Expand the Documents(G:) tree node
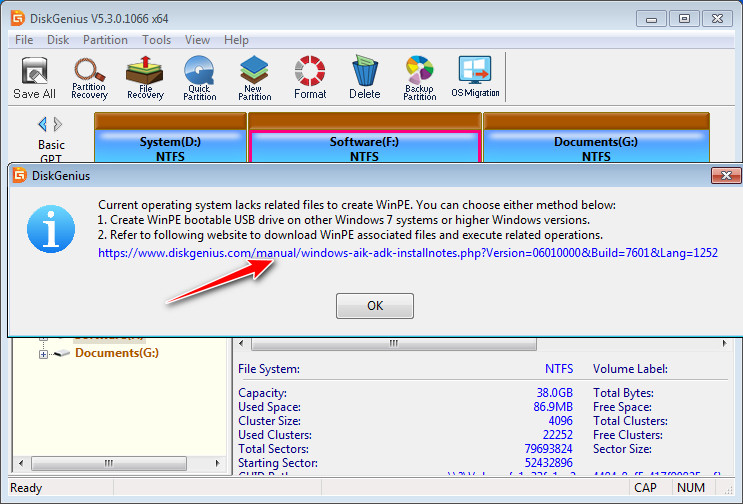This screenshot has height=504, width=743. 43,354
